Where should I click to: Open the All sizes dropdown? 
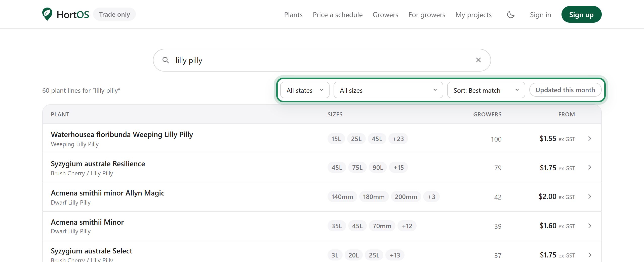tap(388, 90)
